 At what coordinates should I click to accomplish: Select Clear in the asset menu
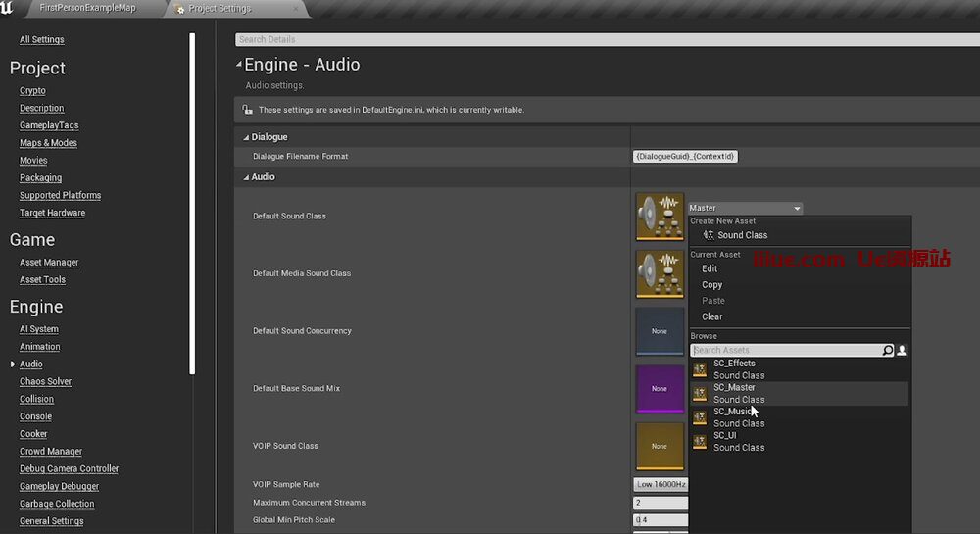coord(712,316)
